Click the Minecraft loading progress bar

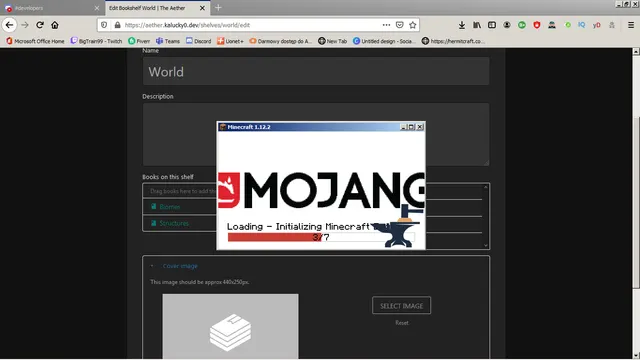(321, 237)
